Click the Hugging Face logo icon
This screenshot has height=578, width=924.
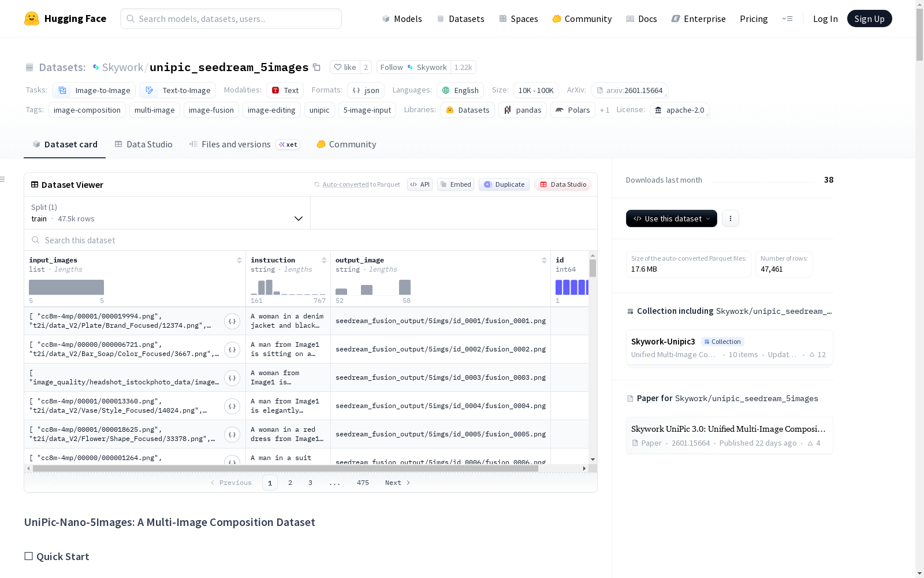coord(32,18)
